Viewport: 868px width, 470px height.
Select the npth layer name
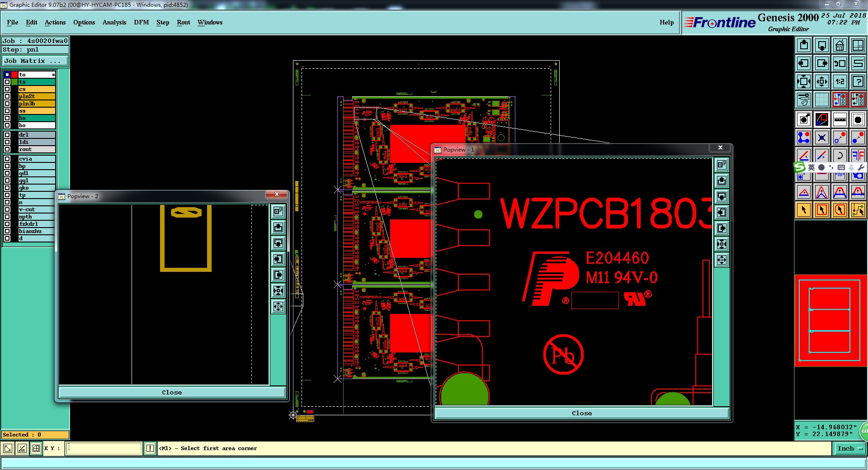pyautogui.click(x=37, y=217)
